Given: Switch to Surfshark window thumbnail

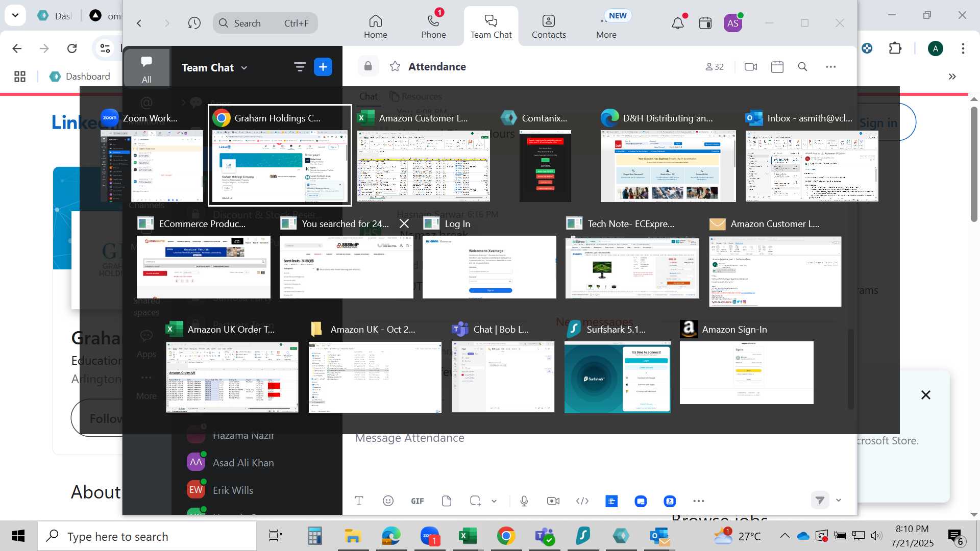Looking at the screenshot, I should click(618, 377).
